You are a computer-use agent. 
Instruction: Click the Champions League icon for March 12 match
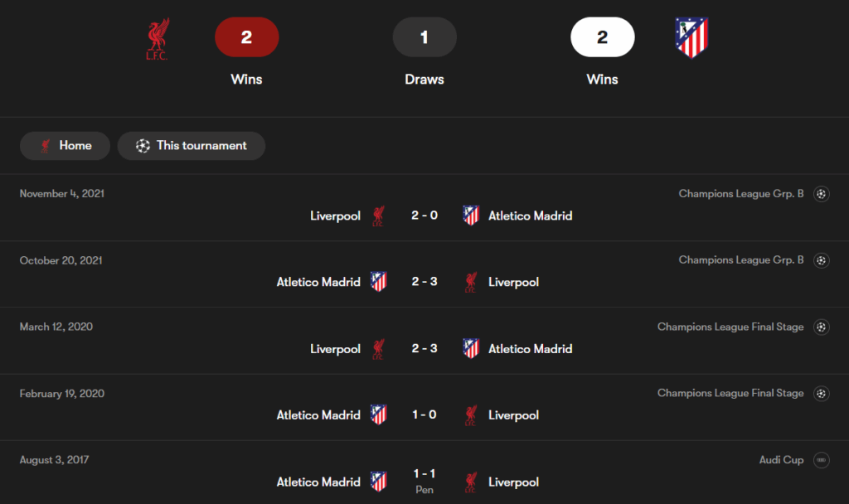(821, 327)
